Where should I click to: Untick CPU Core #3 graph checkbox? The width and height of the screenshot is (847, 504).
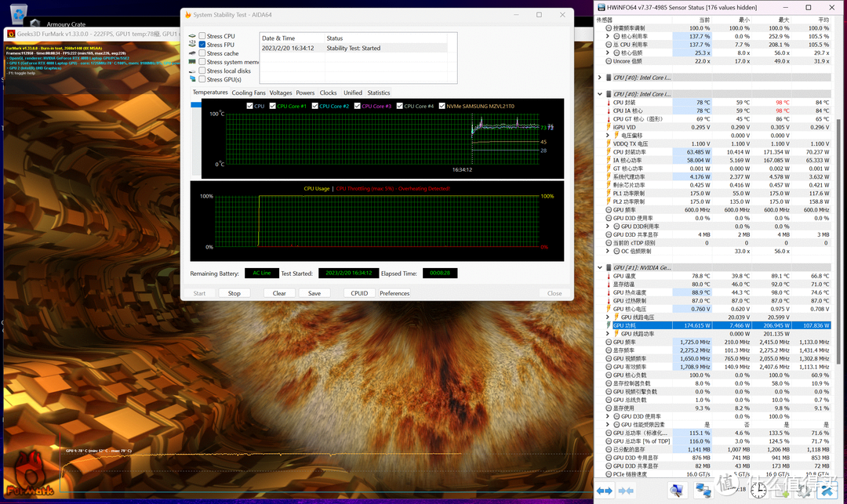pos(358,106)
